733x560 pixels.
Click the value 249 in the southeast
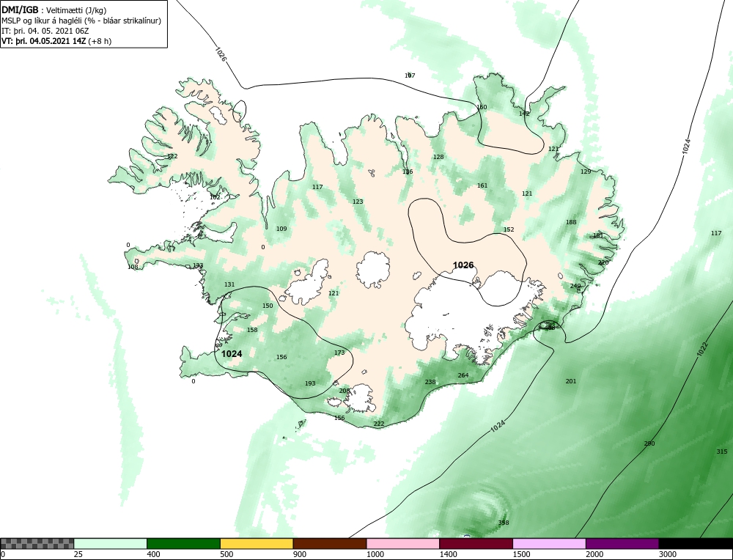575,286
